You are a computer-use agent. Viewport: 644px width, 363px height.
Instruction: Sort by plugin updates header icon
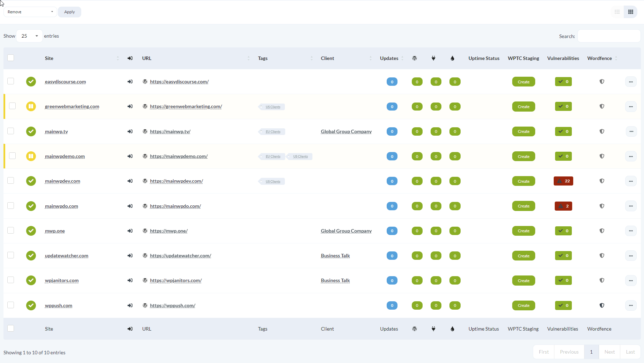(x=433, y=58)
